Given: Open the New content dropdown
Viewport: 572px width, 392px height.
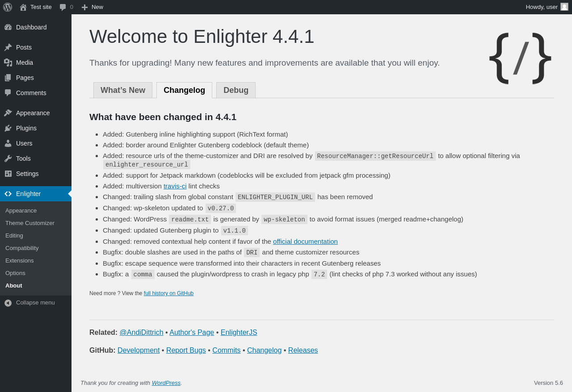Looking at the screenshot, I should [x=92, y=7].
